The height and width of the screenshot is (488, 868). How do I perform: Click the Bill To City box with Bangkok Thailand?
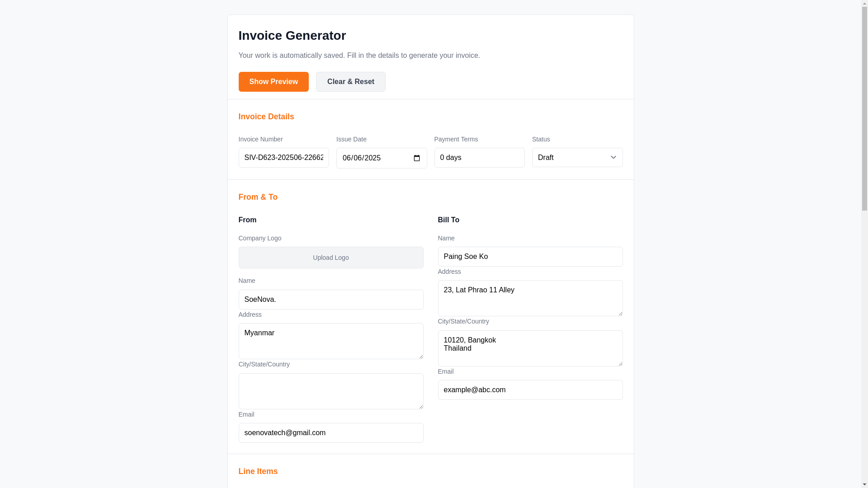point(530,348)
